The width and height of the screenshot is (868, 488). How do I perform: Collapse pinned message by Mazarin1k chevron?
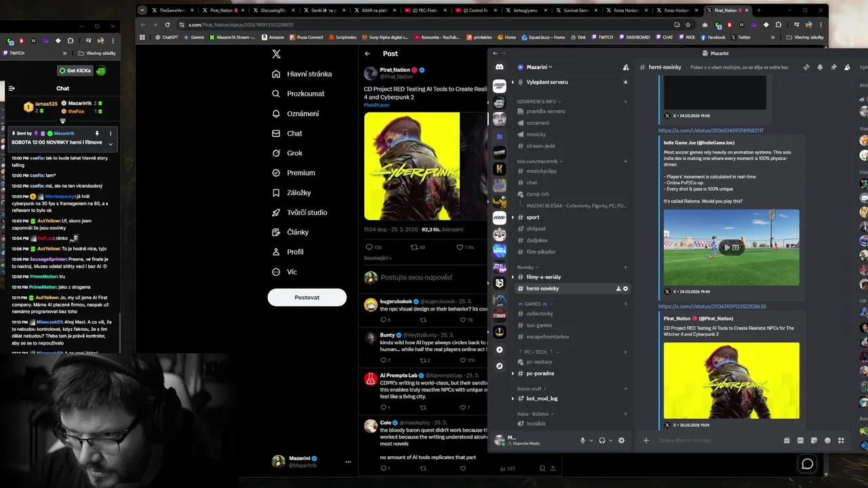click(x=111, y=143)
